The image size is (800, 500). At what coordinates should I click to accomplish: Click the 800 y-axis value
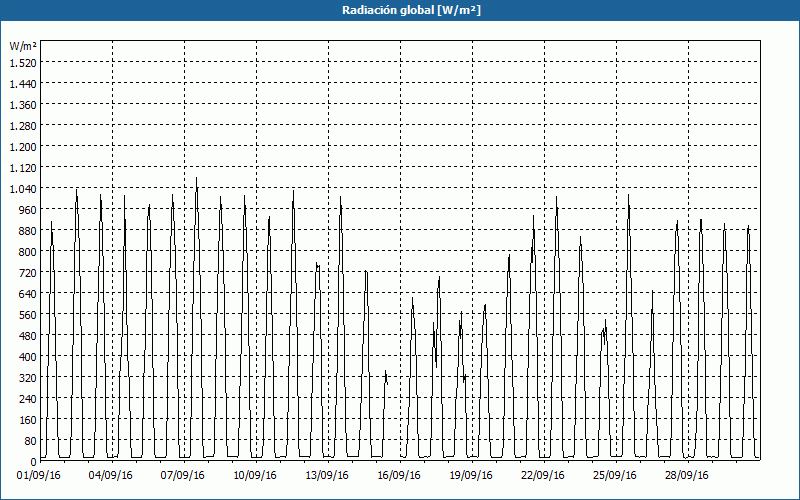(28, 252)
